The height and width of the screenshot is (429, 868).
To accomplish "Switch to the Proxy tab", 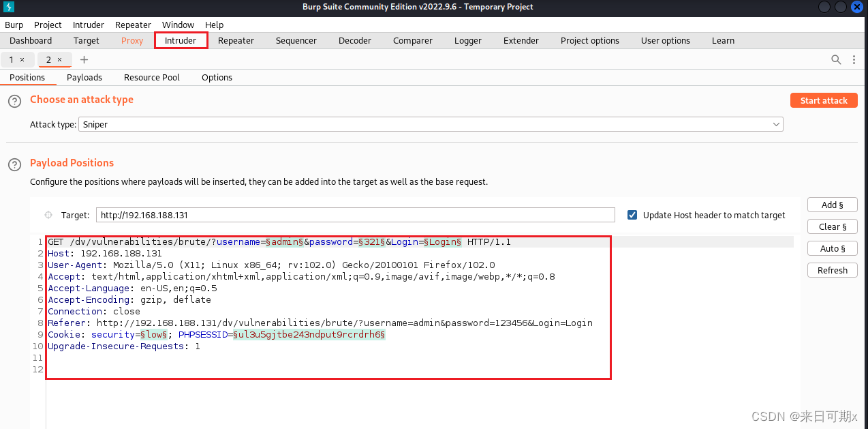I will pos(132,40).
